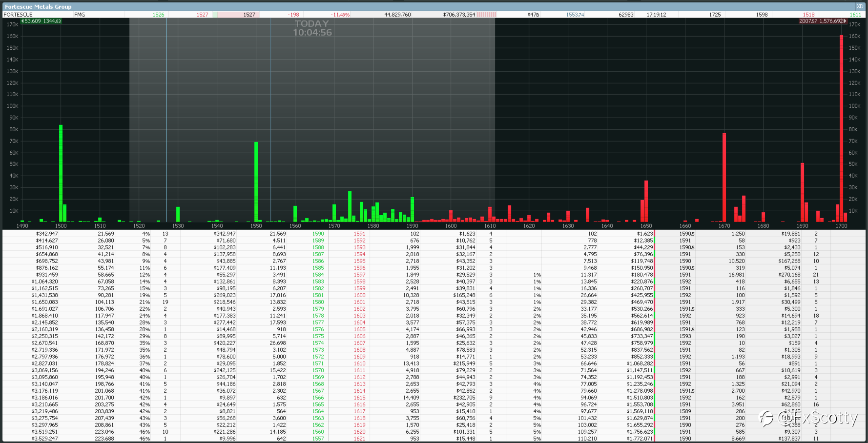Select the green bid price 1574 in depth
Image resolution: width=868 pixels, height=443 pixels.
pyautogui.click(x=318, y=343)
